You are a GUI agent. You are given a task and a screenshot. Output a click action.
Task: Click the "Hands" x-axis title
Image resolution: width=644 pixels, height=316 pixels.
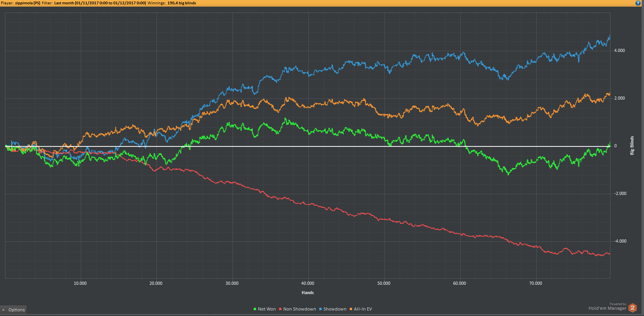tap(308, 293)
